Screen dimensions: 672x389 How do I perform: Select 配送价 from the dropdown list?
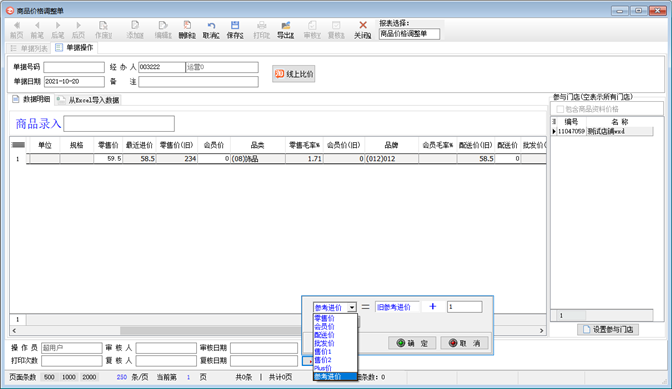click(x=335, y=335)
